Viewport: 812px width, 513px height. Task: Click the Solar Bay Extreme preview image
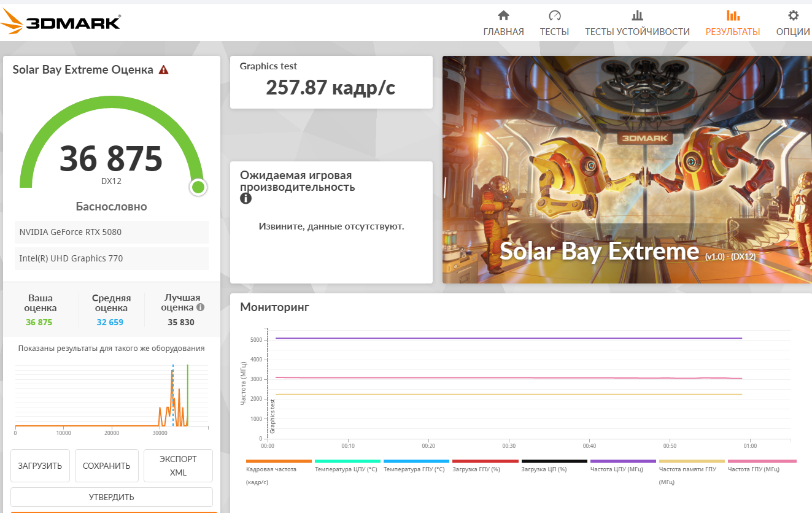pos(627,170)
